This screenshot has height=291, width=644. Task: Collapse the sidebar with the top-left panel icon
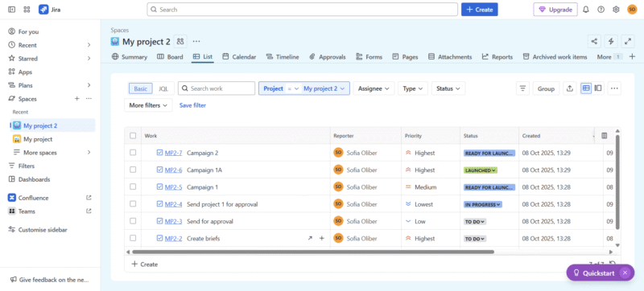click(12, 10)
